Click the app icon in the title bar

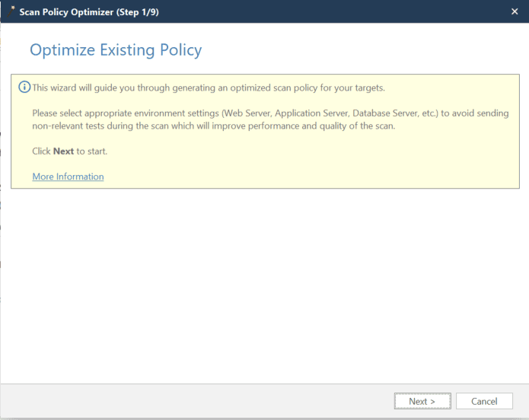pos(11,11)
